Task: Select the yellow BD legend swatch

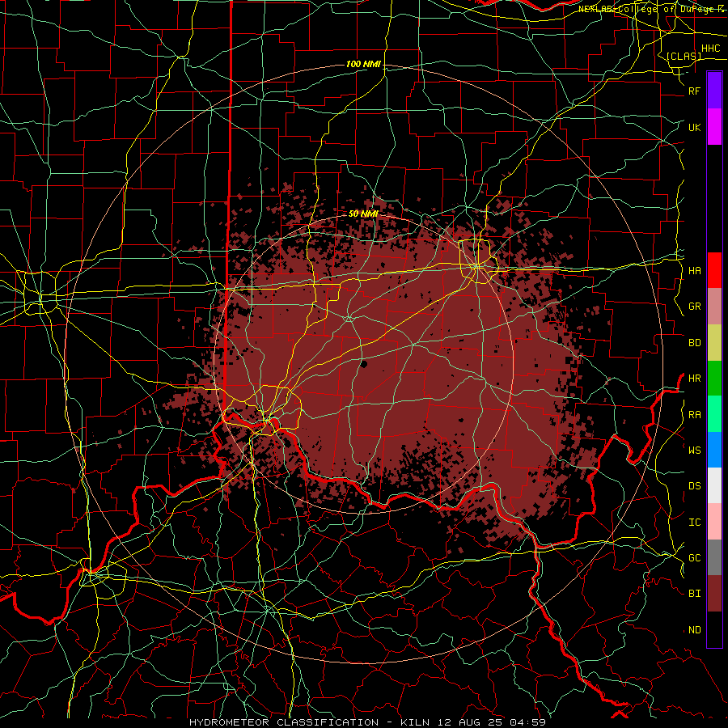Action: coord(714,343)
